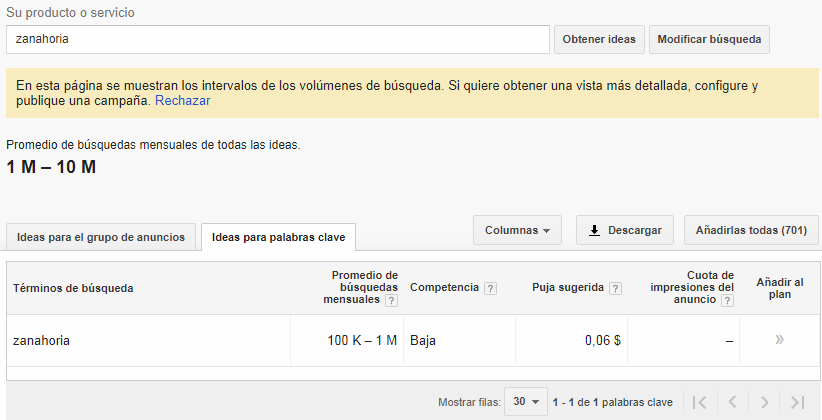This screenshot has width=822, height=420.
Task: Click the 1 M – 10 M average value
Action: (51, 167)
